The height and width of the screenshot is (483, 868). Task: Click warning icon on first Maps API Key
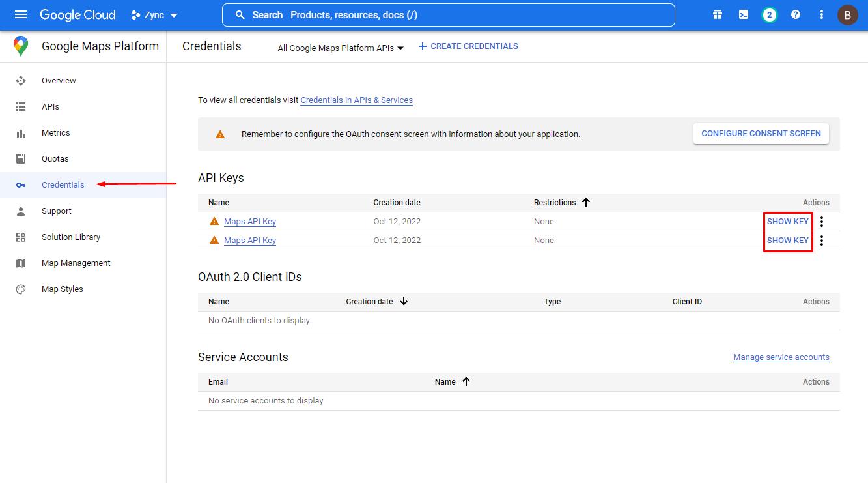coord(214,222)
